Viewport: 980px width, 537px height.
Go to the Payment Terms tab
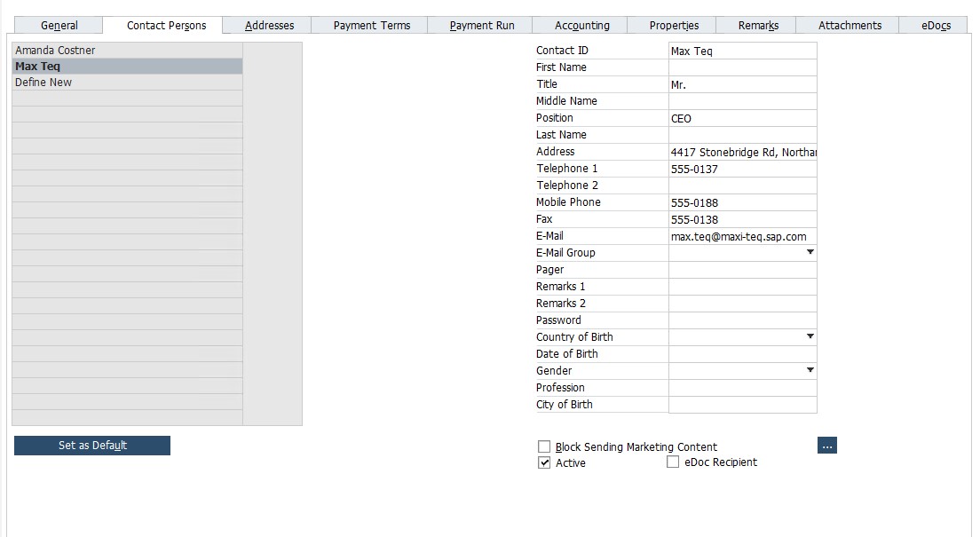coord(372,26)
